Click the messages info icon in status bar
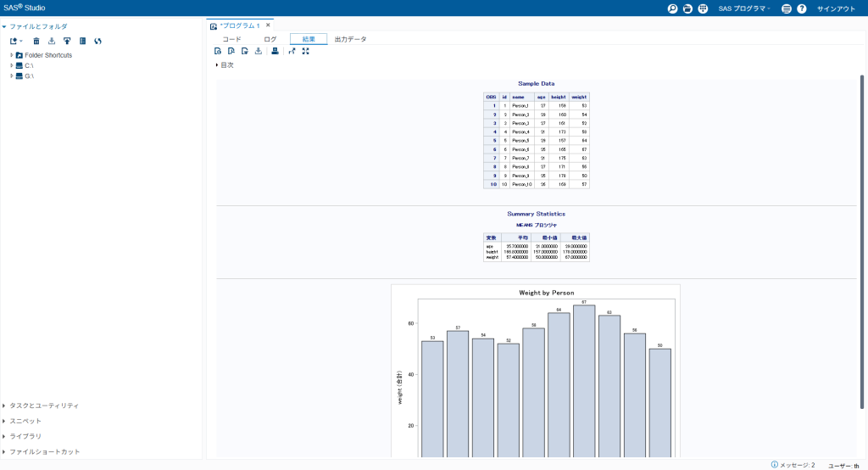868x470 pixels. click(775, 464)
